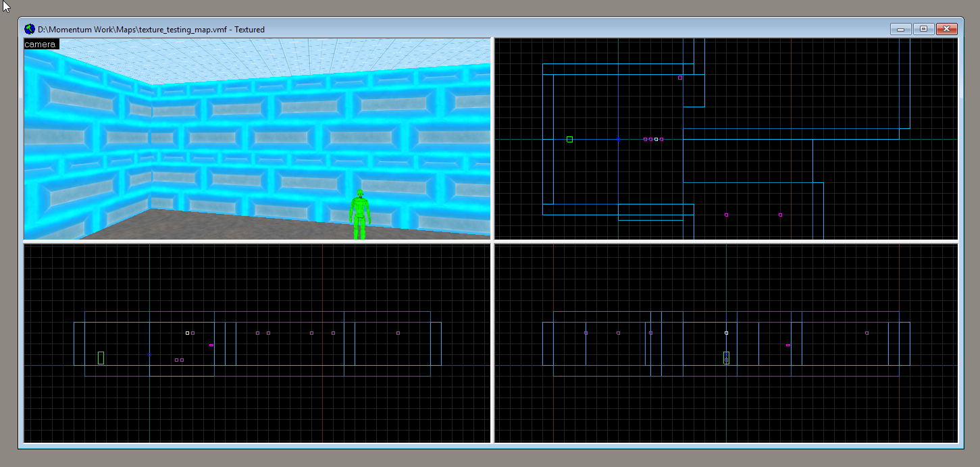The image size is (980, 467).
Task: Select the isolated magenta entity near the top-right viewport corner
Action: [679, 78]
